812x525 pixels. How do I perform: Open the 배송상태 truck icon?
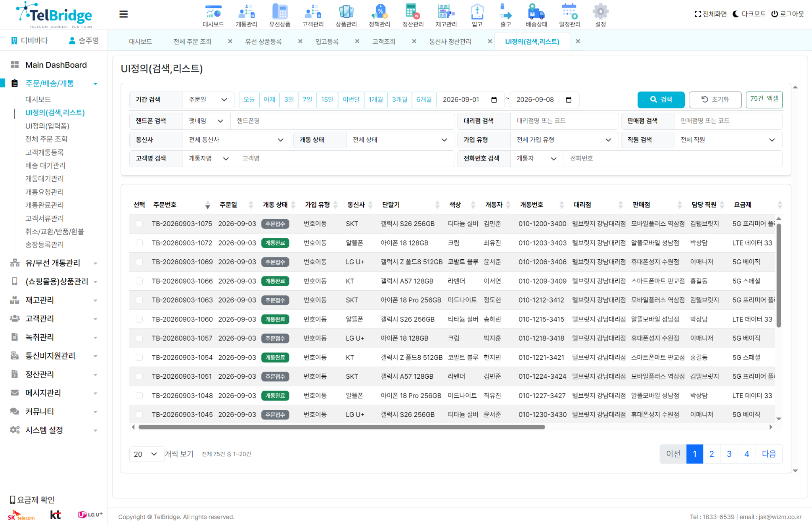tap(536, 15)
